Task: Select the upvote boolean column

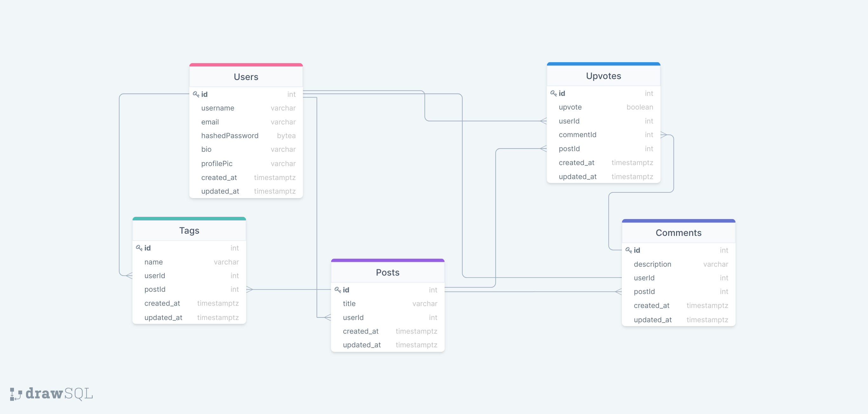Action: (x=603, y=107)
